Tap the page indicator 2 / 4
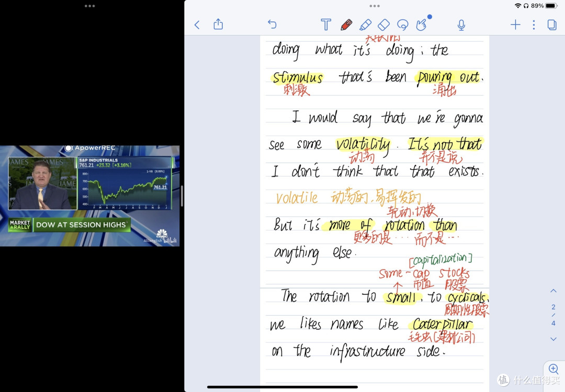565x392 pixels. point(553,315)
